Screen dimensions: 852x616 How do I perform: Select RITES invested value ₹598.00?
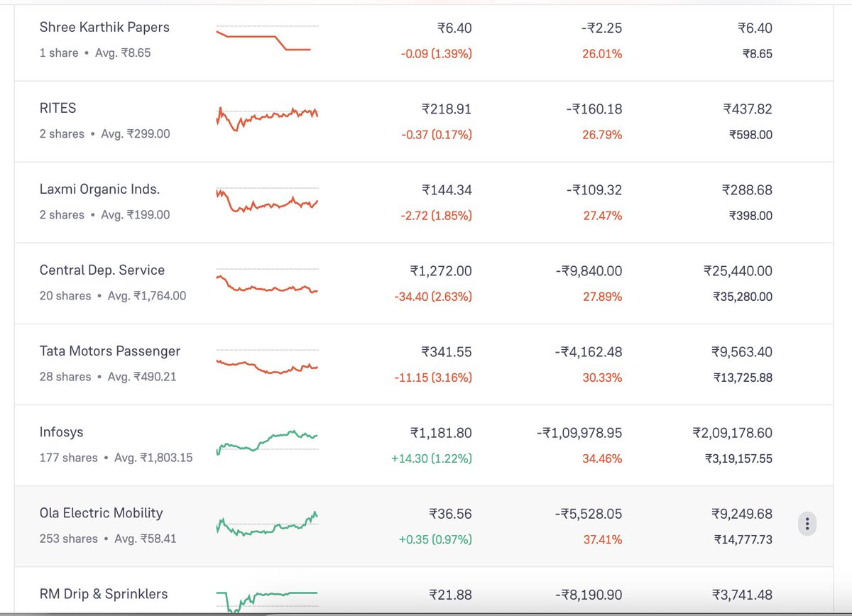tap(751, 135)
